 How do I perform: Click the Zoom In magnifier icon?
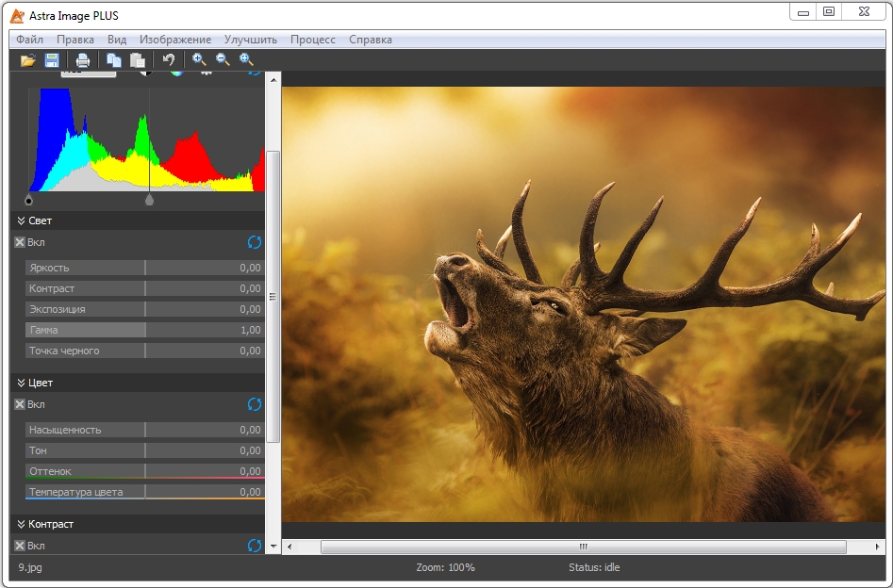pyautogui.click(x=199, y=59)
